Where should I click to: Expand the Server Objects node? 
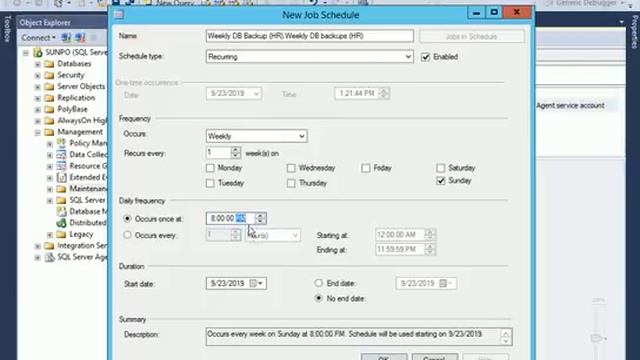click(x=37, y=87)
